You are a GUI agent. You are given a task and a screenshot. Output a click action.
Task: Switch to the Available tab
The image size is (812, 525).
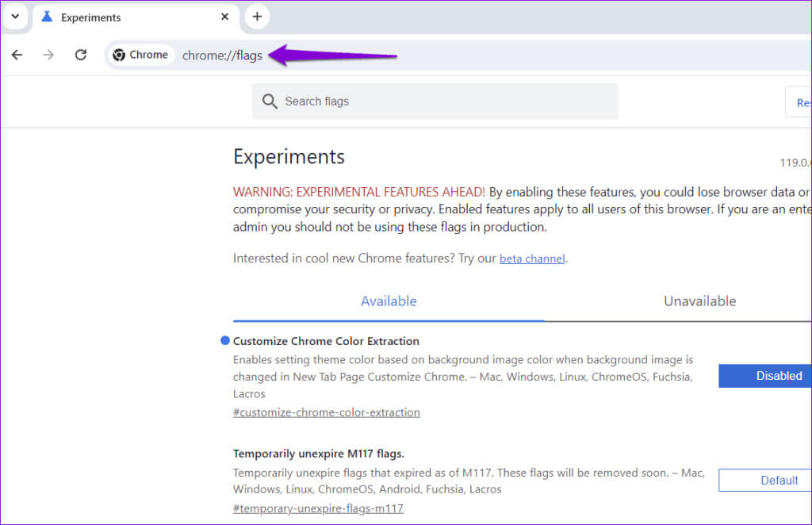tap(389, 301)
